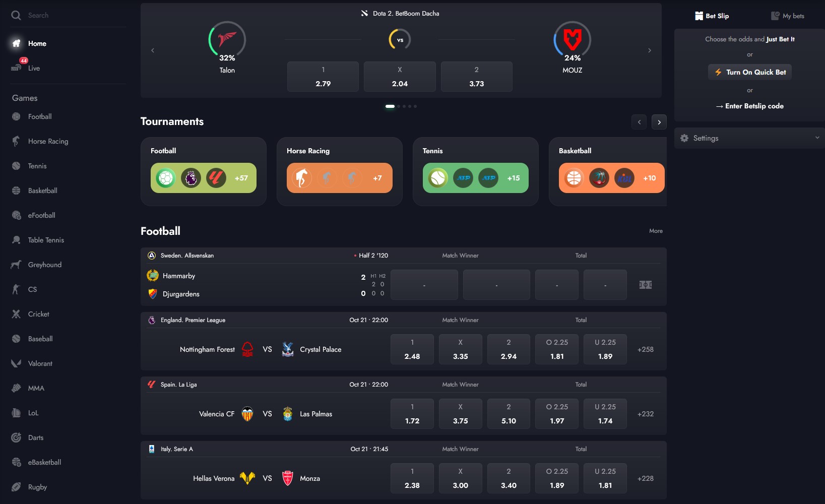Screen dimensions: 825x504
Task: Select the Cricket game icon
Action: point(16,314)
